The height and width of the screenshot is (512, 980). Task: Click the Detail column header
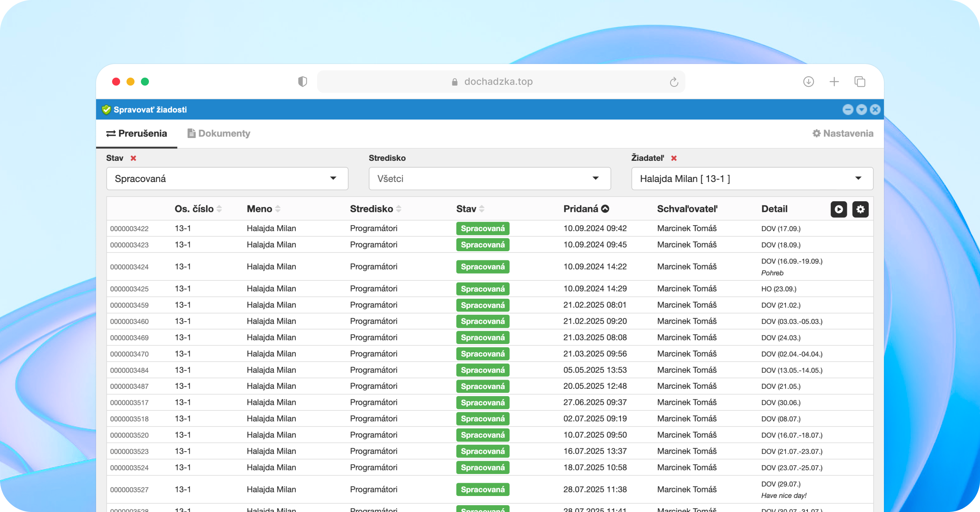point(774,209)
